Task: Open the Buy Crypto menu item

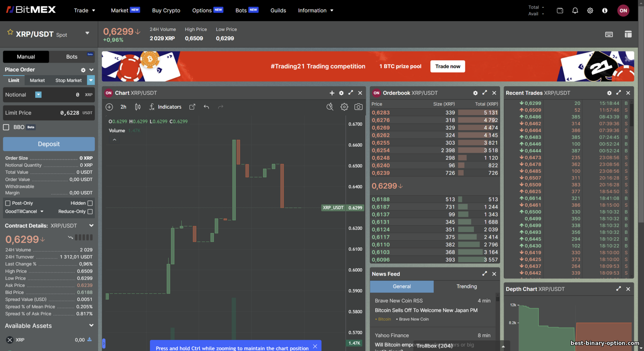Action: tap(166, 10)
